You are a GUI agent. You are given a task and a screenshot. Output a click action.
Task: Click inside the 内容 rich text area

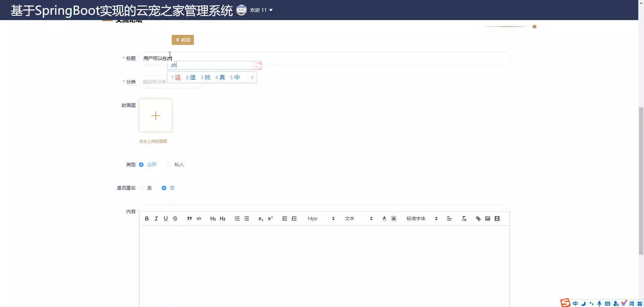coord(324,266)
